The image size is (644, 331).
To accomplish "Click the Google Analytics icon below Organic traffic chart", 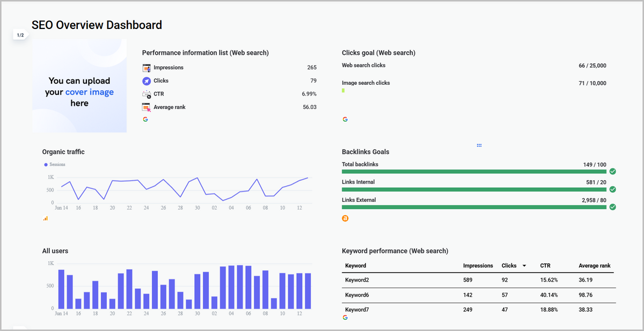I will pyautogui.click(x=45, y=219).
